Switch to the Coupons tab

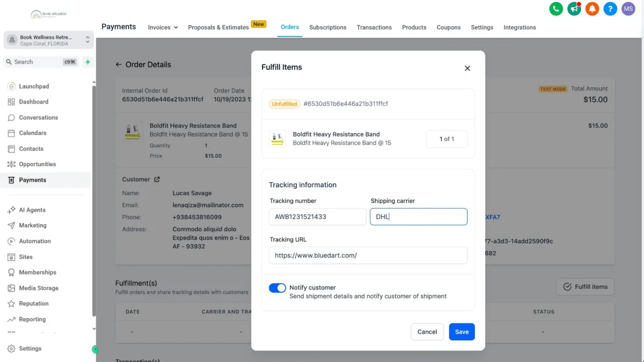tap(449, 27)
